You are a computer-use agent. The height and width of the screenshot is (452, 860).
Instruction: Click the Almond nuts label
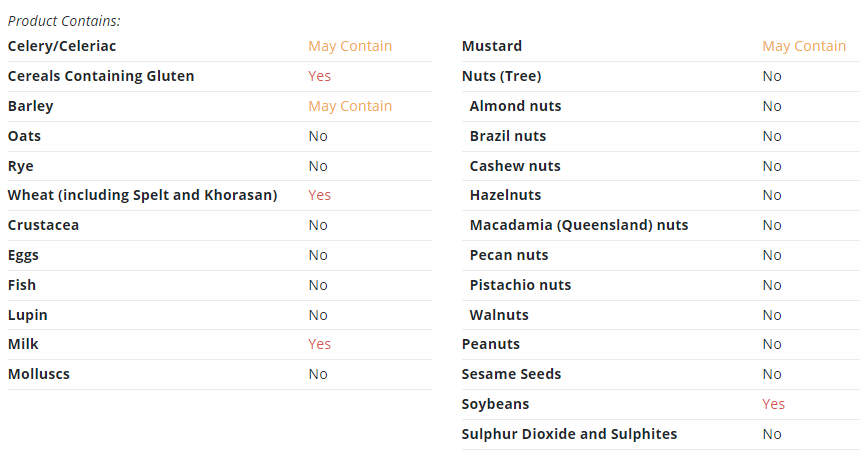(x=516, y=106)
